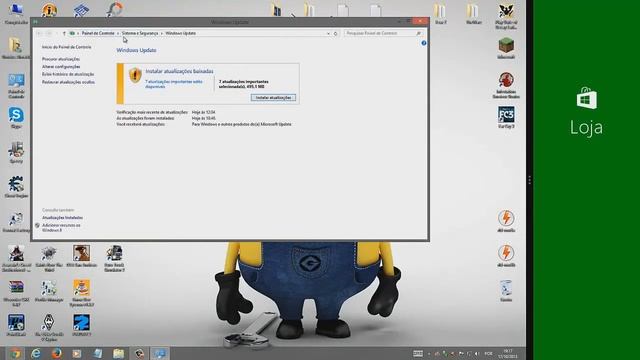Open the update history sidebar link
This screenshot has width=640, height=360.
tap(68, 74)
